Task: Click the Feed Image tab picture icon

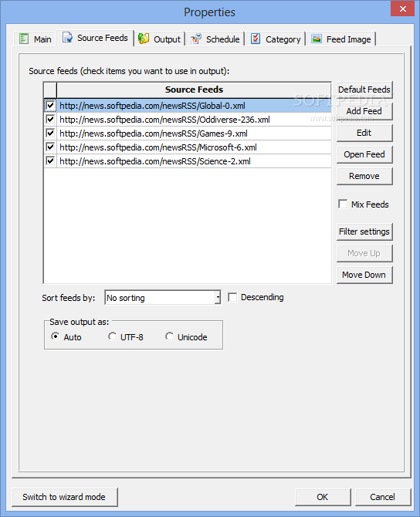Action: tap(317, 39)
